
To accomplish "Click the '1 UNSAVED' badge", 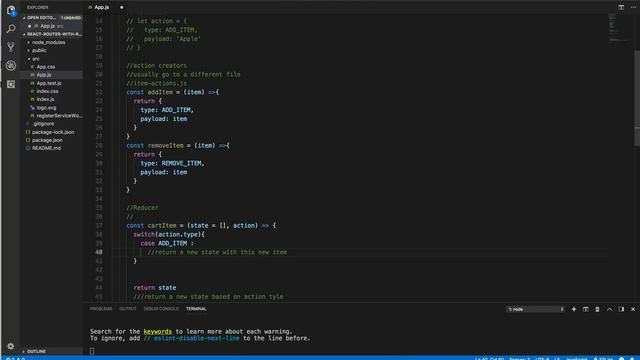I will click(x=71, y=18).
